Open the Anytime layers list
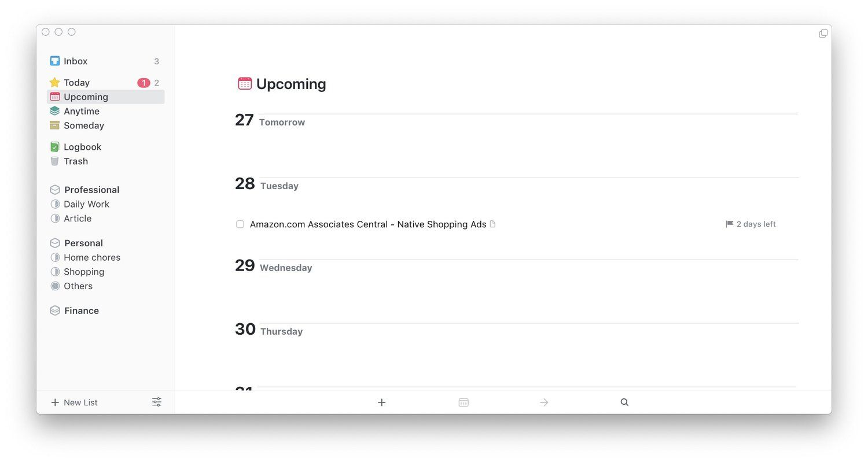 tap(81, 111)
